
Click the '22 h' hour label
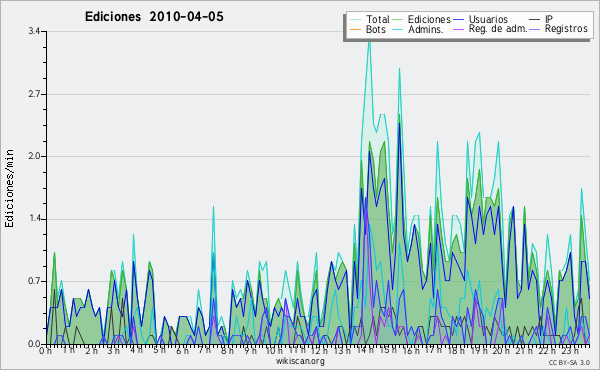point(547,351)
